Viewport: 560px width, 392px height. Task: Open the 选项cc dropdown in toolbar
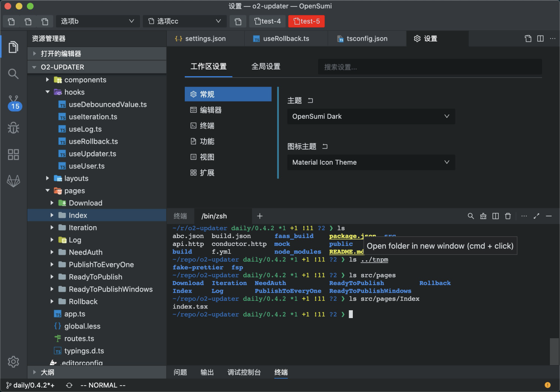click(x=185, y=21)
